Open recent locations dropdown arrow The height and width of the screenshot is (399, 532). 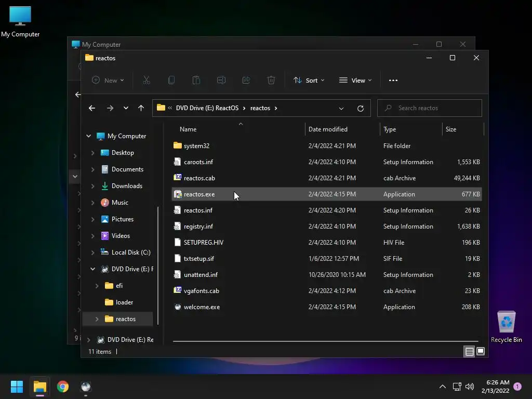(126, 108)
